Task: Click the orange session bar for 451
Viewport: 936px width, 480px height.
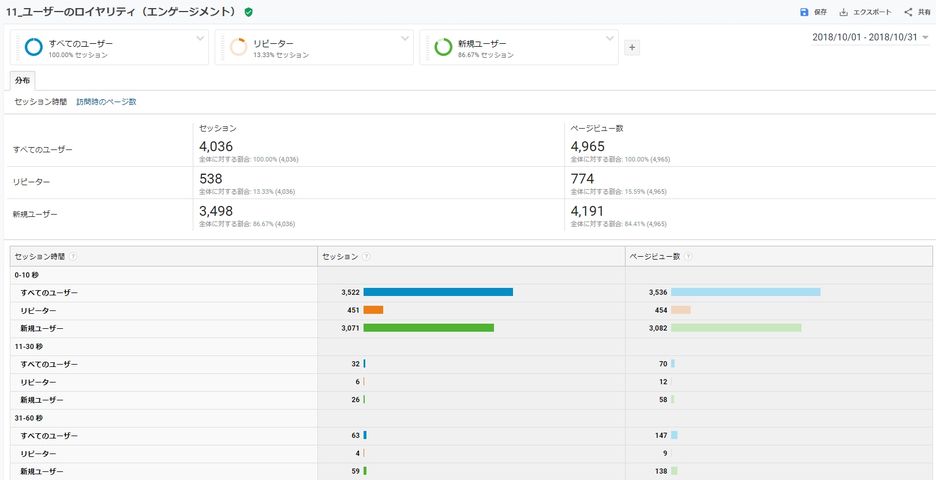Action: 373,310
